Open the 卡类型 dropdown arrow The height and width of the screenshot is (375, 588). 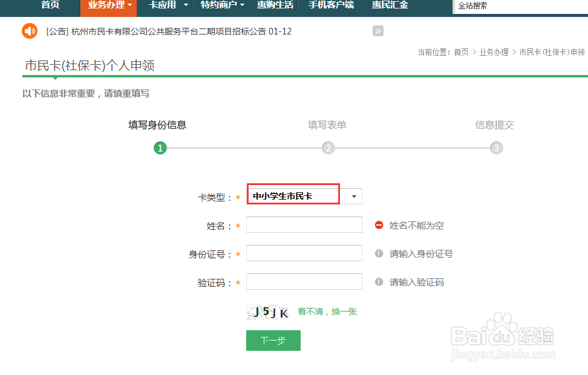coord(354,197)
